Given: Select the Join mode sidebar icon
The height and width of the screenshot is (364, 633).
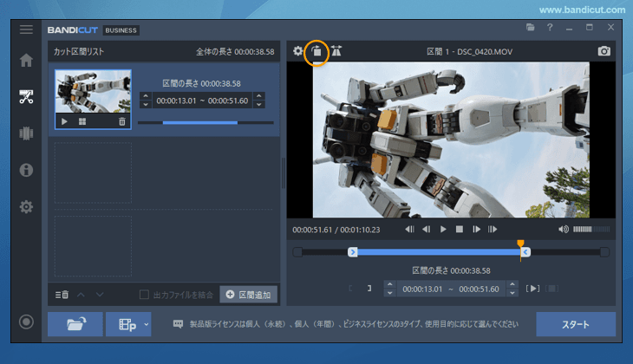Looking at the screenshot, I should tap(26, 133).
